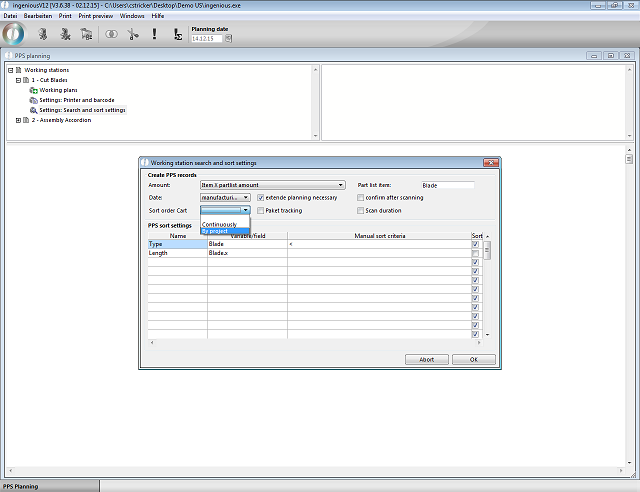The image size is (640, 492).
Task: Untick extende planning necessary checkbox
Action: pos(260,198)
